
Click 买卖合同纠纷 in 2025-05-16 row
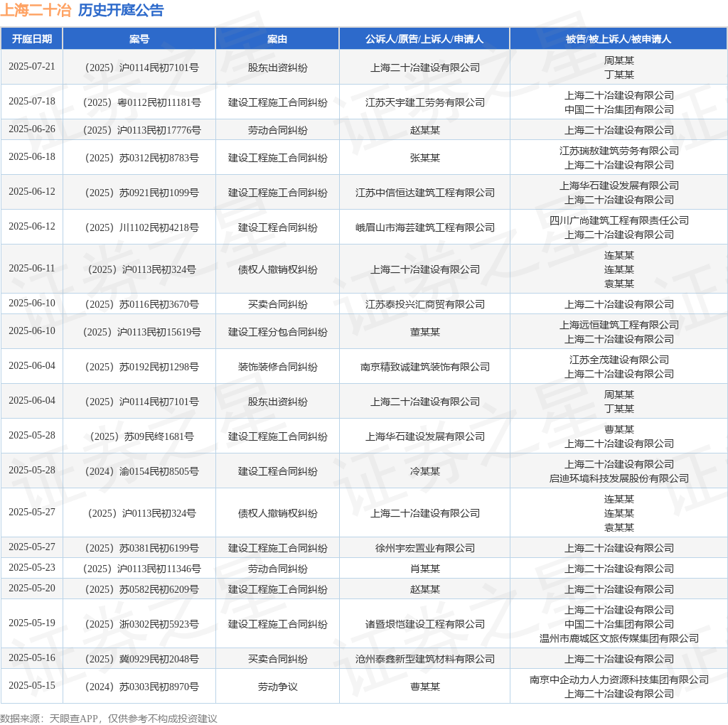point(278,659)
